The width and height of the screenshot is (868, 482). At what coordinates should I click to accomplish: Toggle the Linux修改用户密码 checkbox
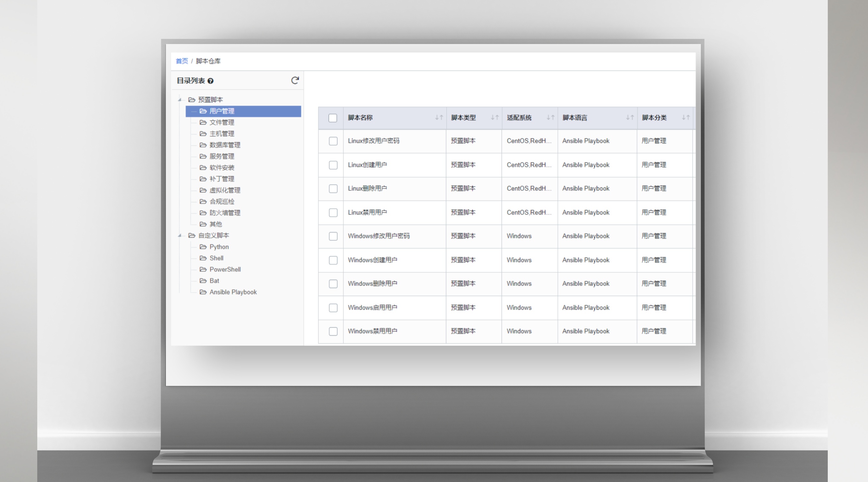(332, 141)
